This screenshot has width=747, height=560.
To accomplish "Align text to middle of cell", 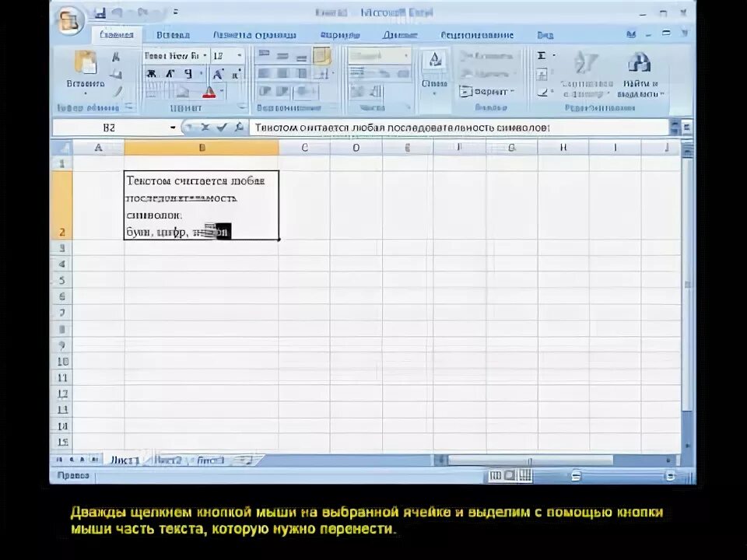I will (x=283, y=56).
